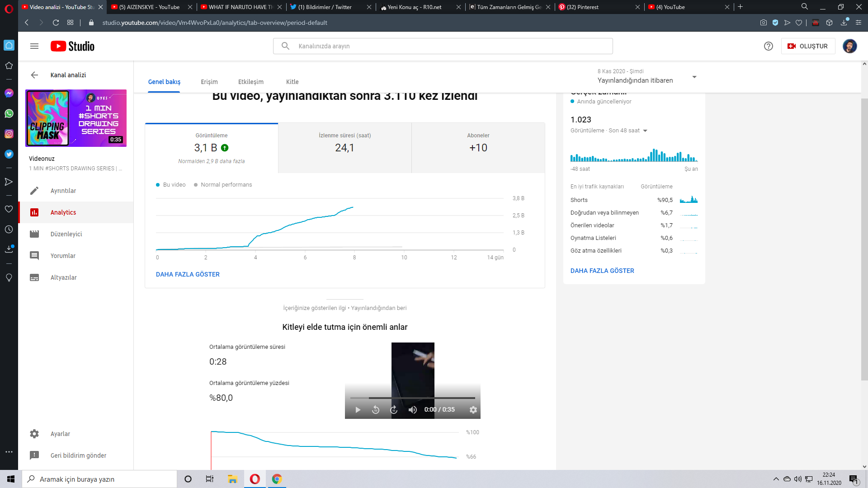
Task: Switch to the Erişim tab
Action: coord(209,82)
